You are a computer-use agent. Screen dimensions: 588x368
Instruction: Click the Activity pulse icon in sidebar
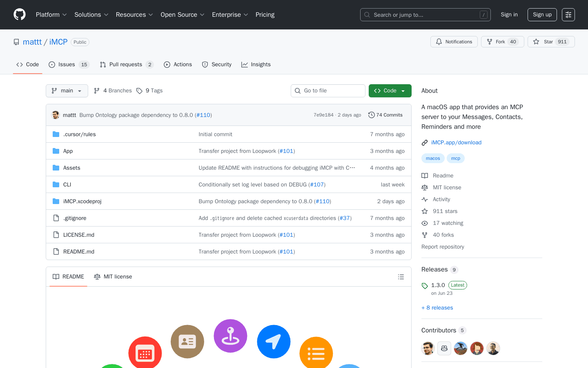(x=425, y=199)
